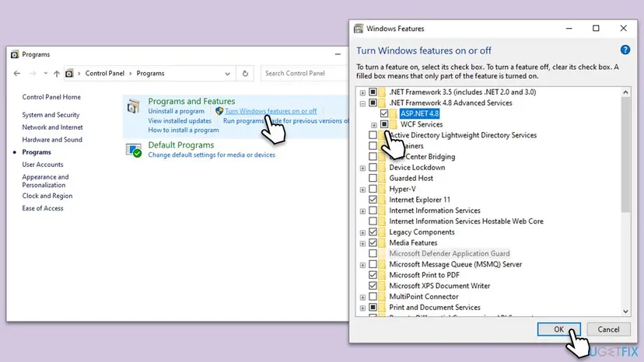
Task: Toggle the WCF Services checkbox
Action: pos(384,124)
